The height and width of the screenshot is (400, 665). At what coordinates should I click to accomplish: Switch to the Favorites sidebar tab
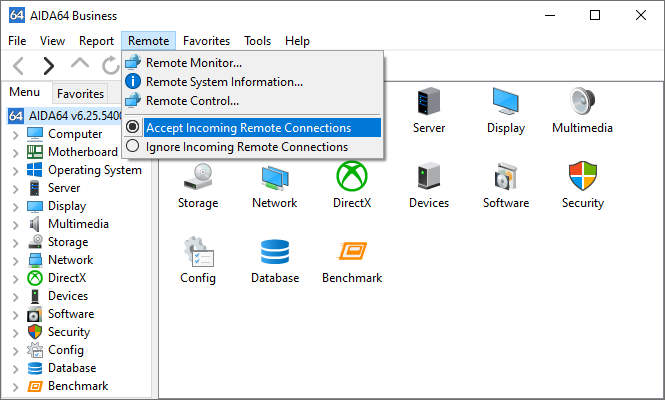80,93
